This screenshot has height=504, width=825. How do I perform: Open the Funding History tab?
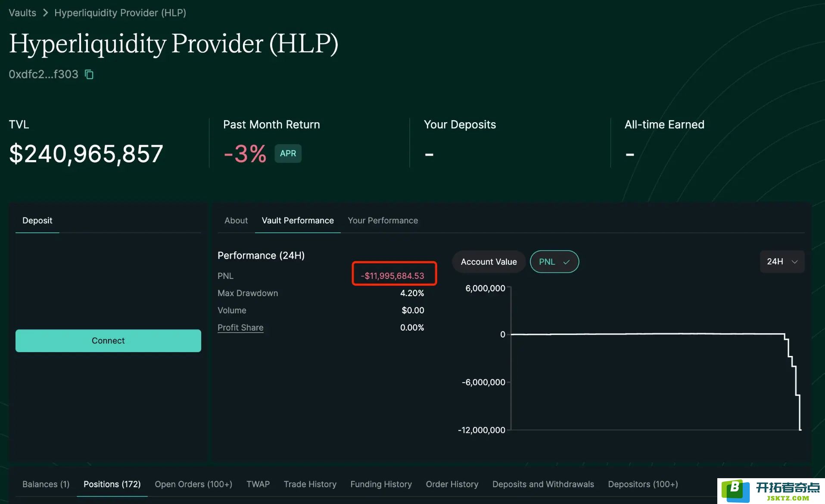click(x=381, y=484)
